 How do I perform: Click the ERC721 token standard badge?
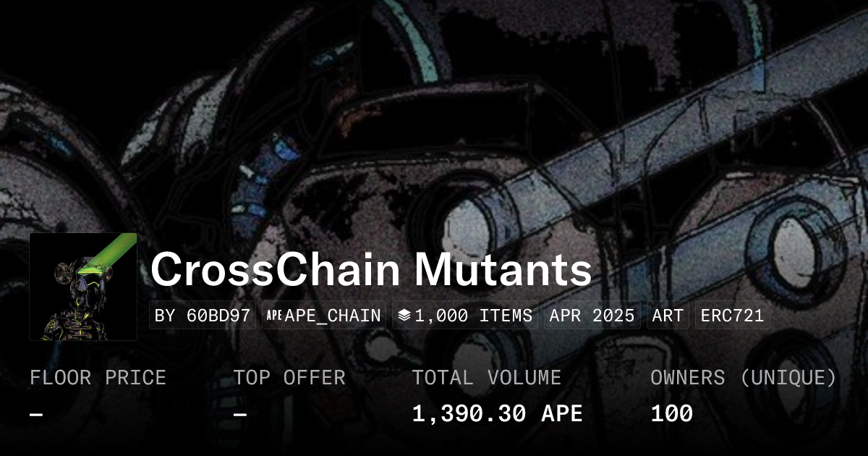(x=732, y=316)
